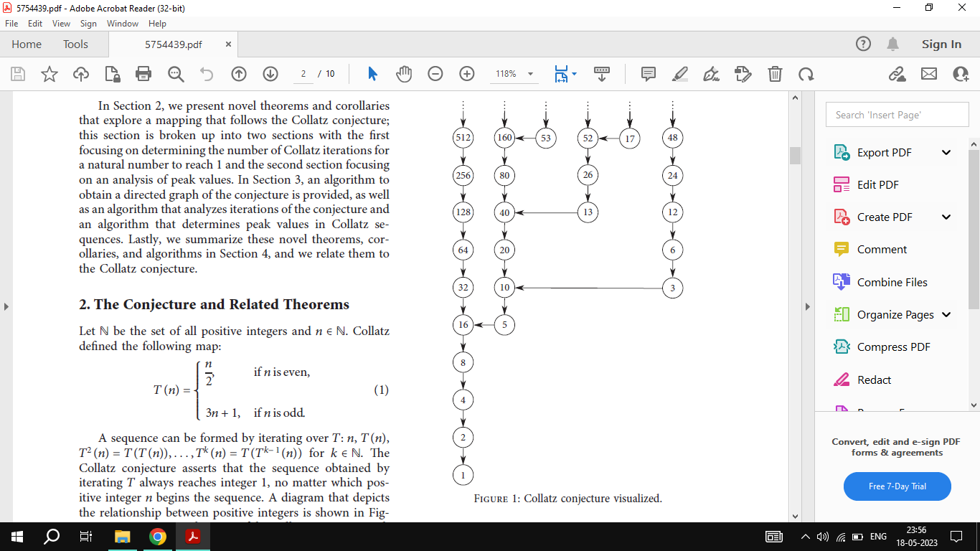
Task: Click the document vertical scrollbar thumb
Action: point(794,156)
